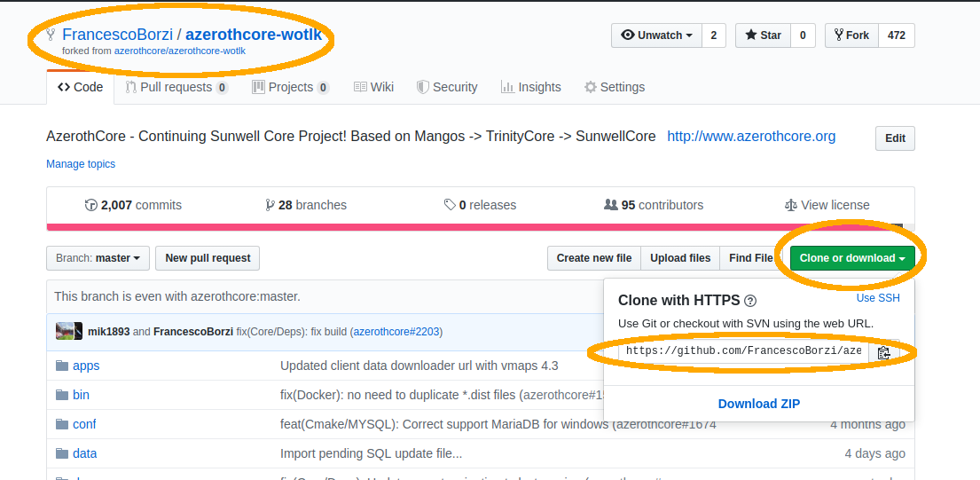Open the Manage topics link
This screenshot has height=480, width=980.
81,164
